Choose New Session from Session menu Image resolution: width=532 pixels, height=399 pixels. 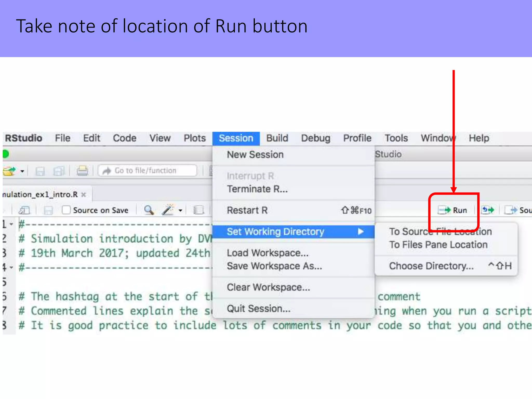coord(294,155)
